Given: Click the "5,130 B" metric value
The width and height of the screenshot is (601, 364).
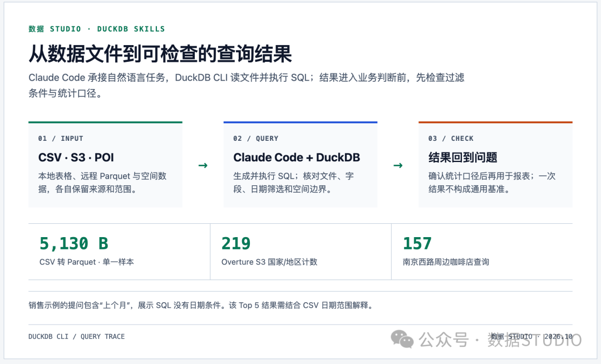Looking at the screenshot, I should click(x=74, y=243).
